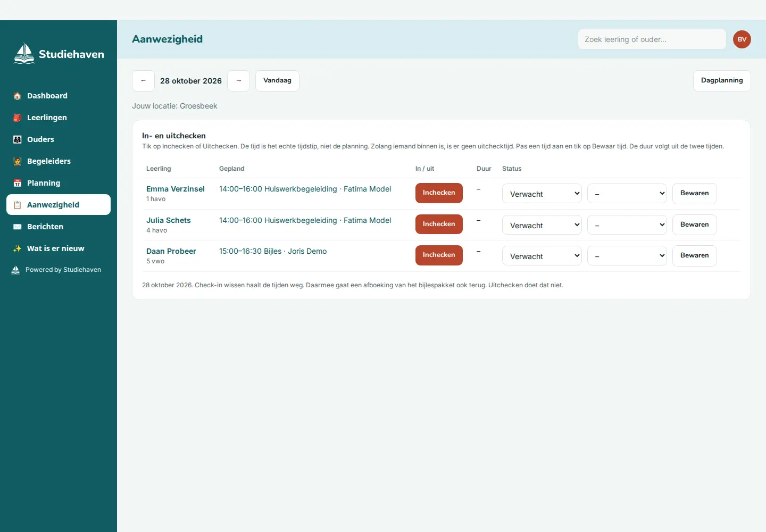Image resolution: width=766 pixels, height=532 pixels.
Task: Click the Dashboard house icon
Action: (x=17, y=96)
